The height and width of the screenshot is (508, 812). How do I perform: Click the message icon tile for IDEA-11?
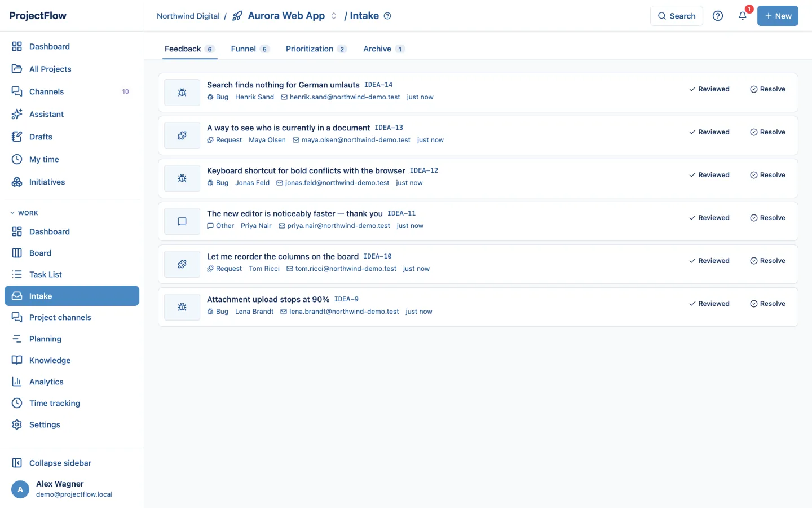pyautogui.click(x=182, y=221)
